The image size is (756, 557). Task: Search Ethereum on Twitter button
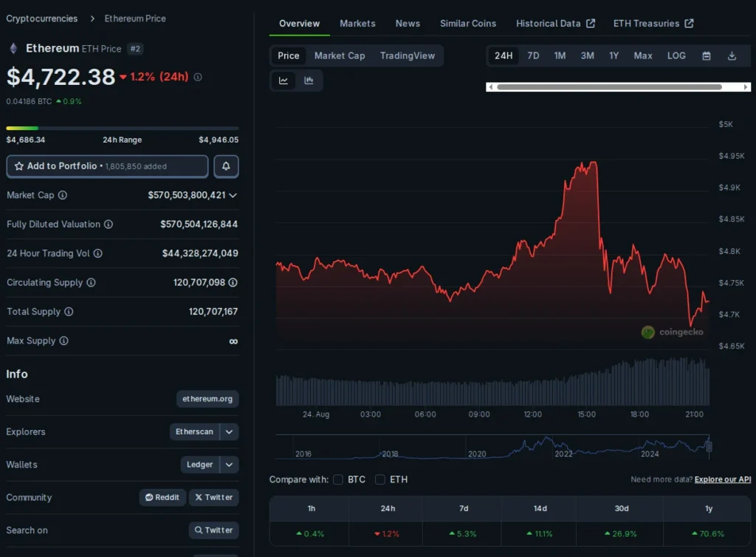coord(213,530)
